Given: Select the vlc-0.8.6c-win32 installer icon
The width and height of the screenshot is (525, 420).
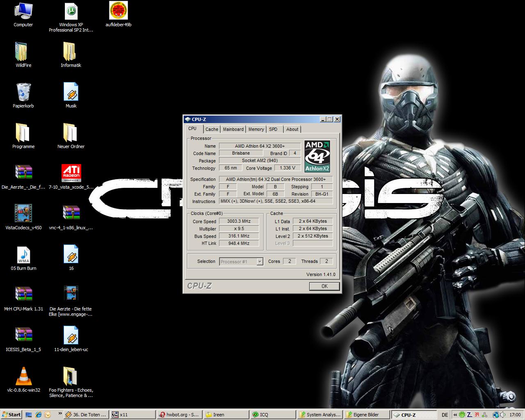Looking at the screenshot, I should [x=23, y=380].
